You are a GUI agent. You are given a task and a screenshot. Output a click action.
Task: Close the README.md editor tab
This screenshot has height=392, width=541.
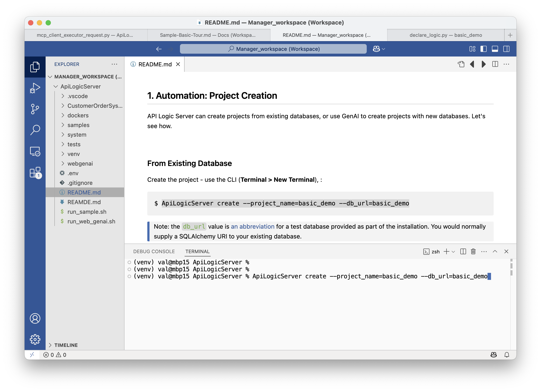178,64
